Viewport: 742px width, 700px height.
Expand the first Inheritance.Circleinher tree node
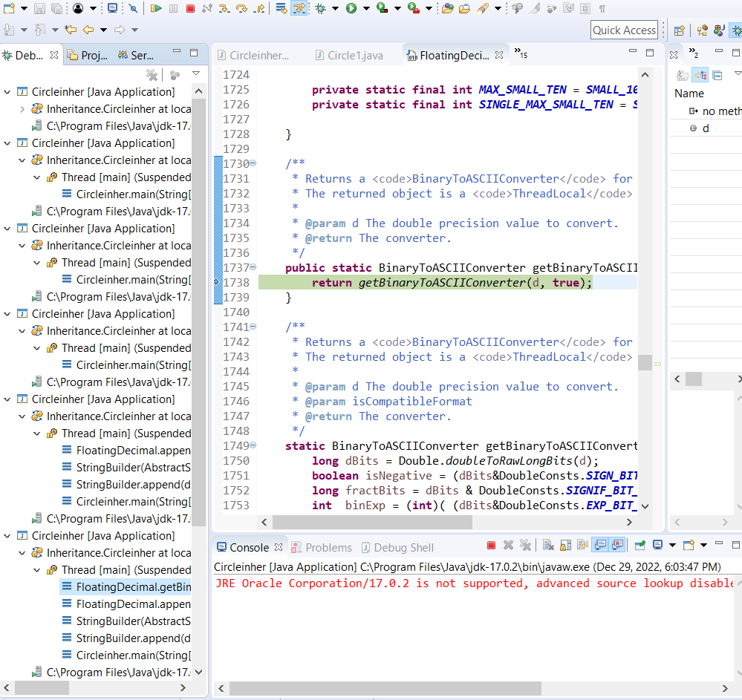22,109
